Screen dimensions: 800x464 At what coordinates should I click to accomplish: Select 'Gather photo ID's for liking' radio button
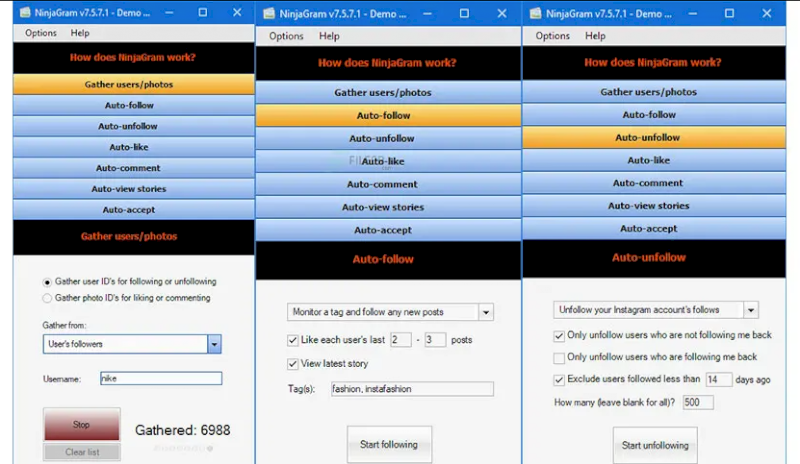[47, 298]
